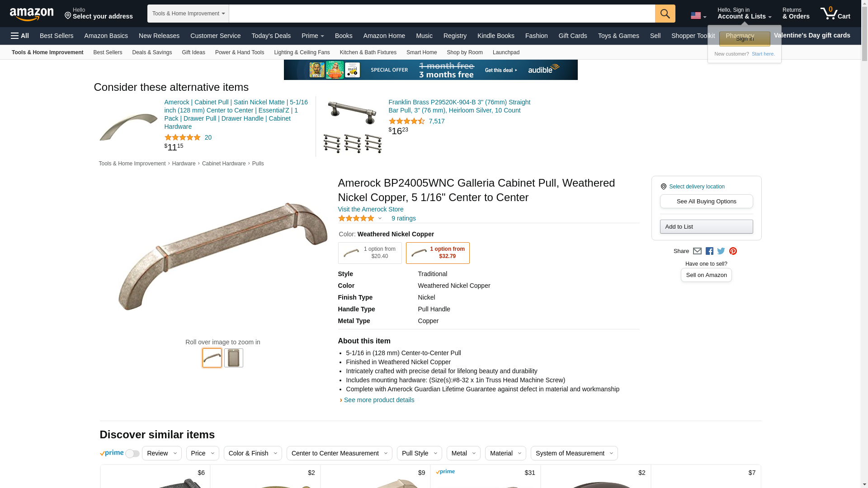Screen dimensions: 868x488
Task: Share the product on Facebook
Action: (709, 251)
